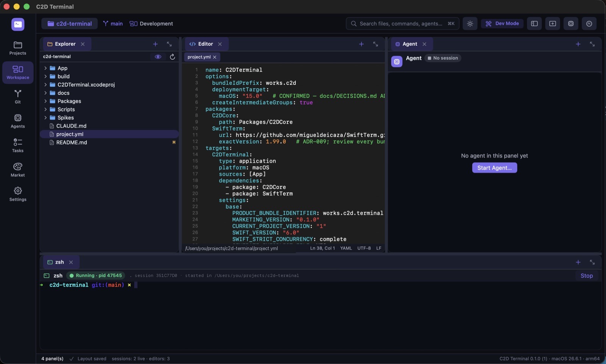
Task: Toggle the sidebar layout icon in toolbar
Action: coord(534,23)
